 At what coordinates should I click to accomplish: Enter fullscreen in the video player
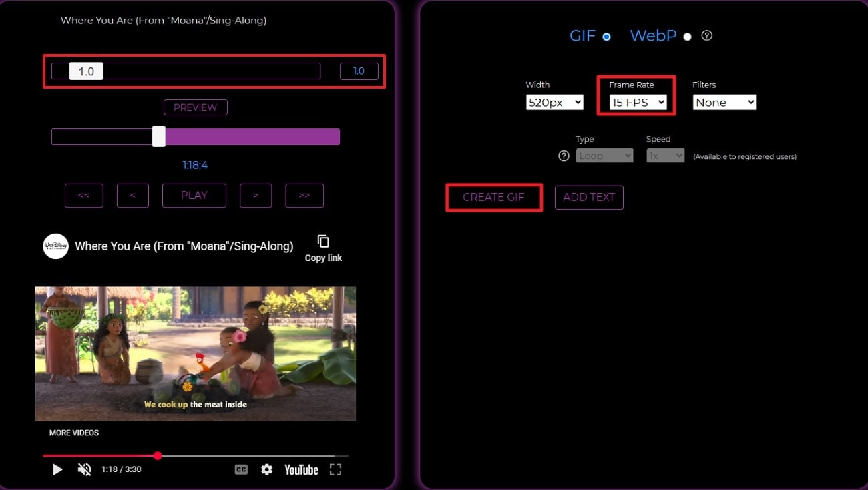tap(336, 470)
